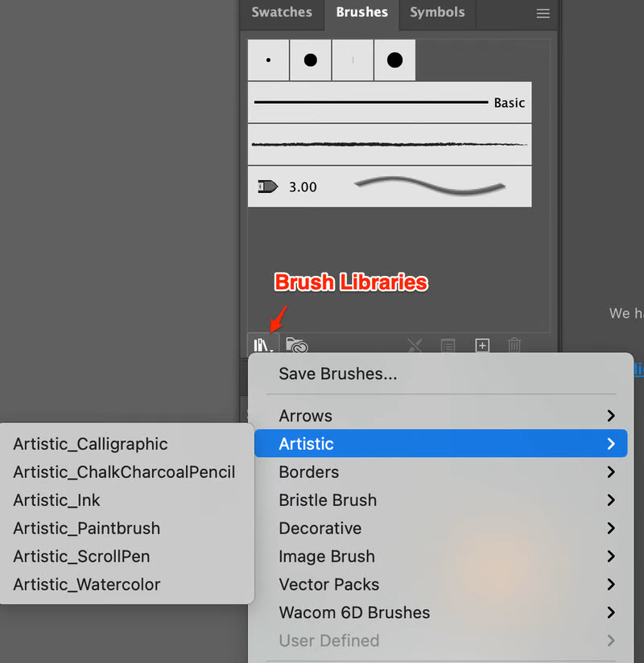Switch to the Swatches tab
644x663 pixels.
click(x=282, y=13)
